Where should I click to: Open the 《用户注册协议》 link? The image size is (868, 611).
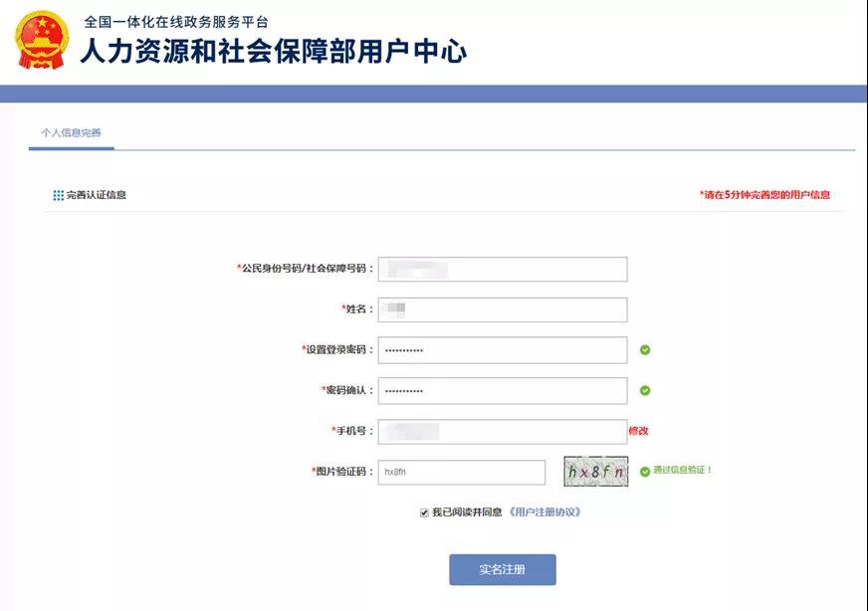click(x=544, y=511)
